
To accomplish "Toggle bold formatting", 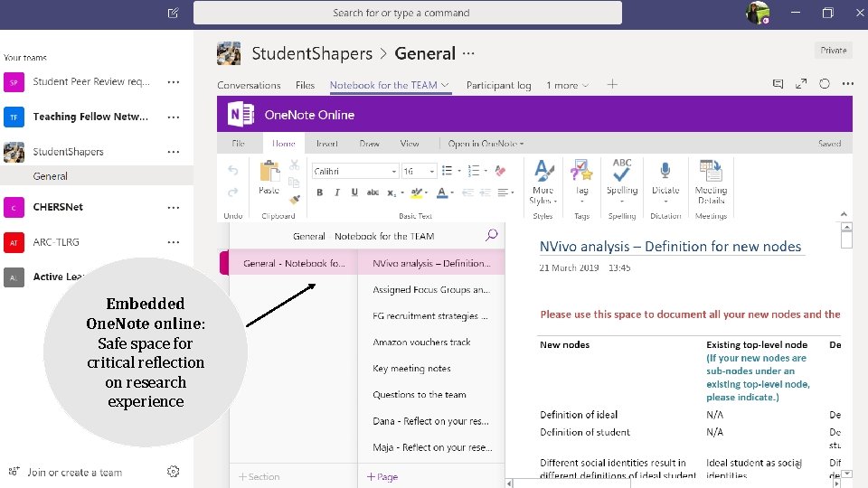I will pos(319,192).
